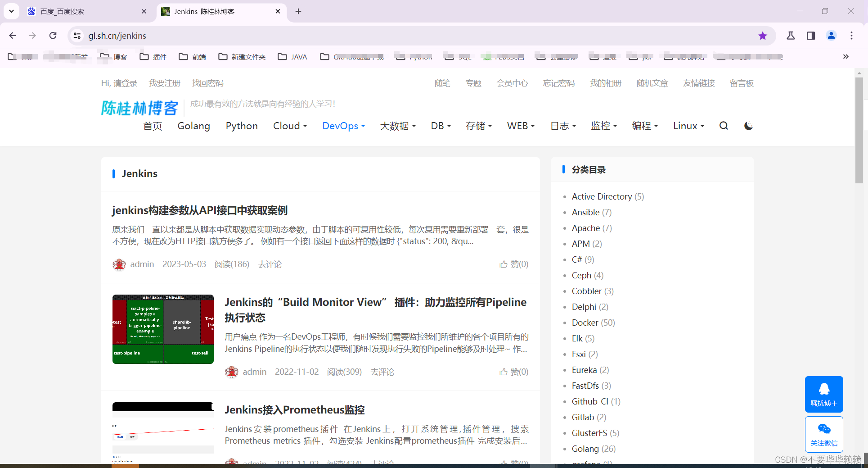Expand the DevOps dropdown menu
868x468 pixels.
click(343, 126)
